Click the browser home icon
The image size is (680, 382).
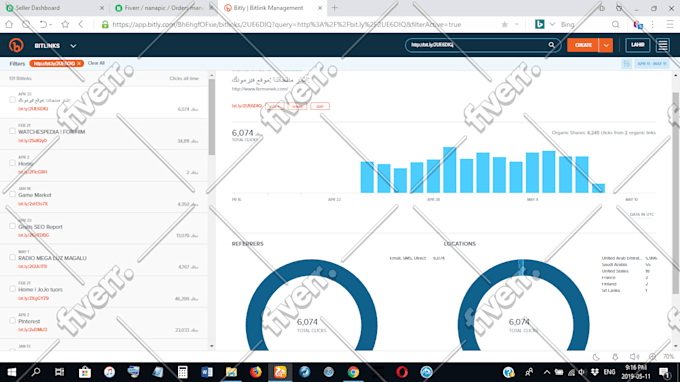[x=9, y=24]
